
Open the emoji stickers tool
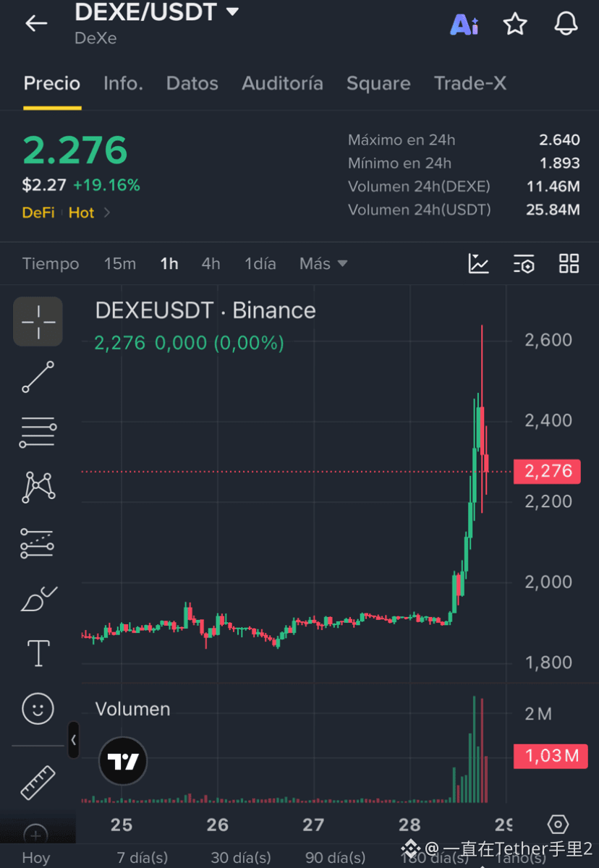[x=38, y=708]
